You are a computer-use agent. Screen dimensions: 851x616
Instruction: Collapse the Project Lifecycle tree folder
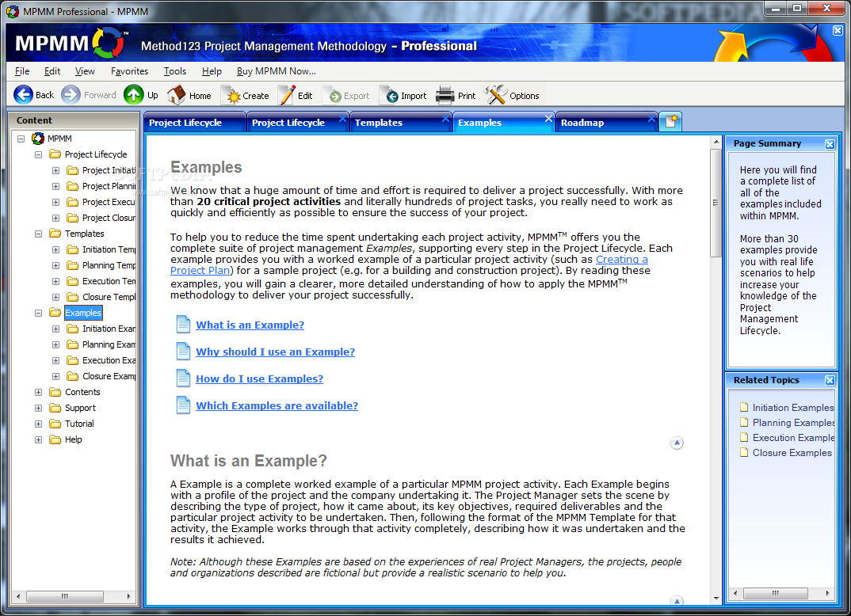pyautogui.click(x=38, y=154)
